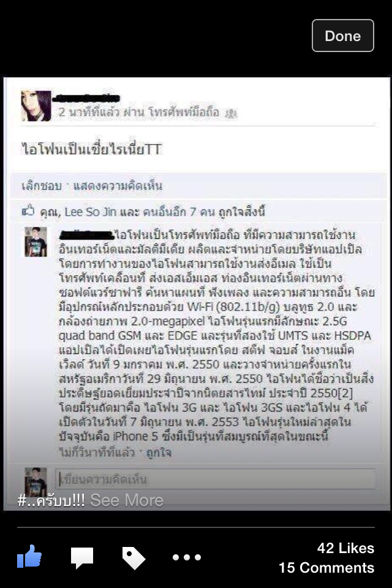
Task: Tap the avatar beside the comment box
Action: 36,481
